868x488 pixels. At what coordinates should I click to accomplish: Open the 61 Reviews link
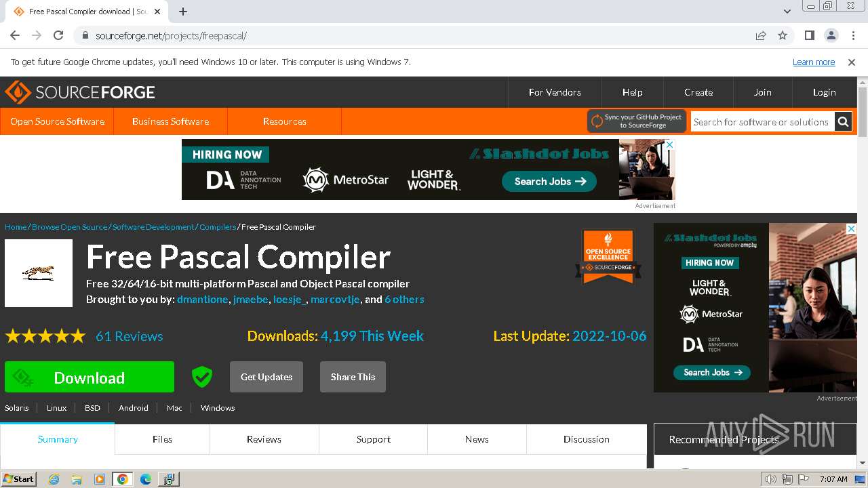click(129, 336)
